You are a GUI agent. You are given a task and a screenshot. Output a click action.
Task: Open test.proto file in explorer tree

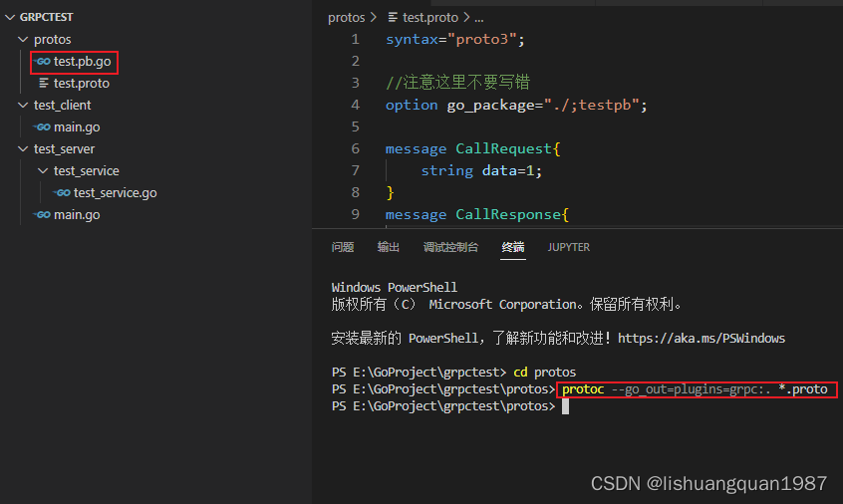click(x=81, y=84)
